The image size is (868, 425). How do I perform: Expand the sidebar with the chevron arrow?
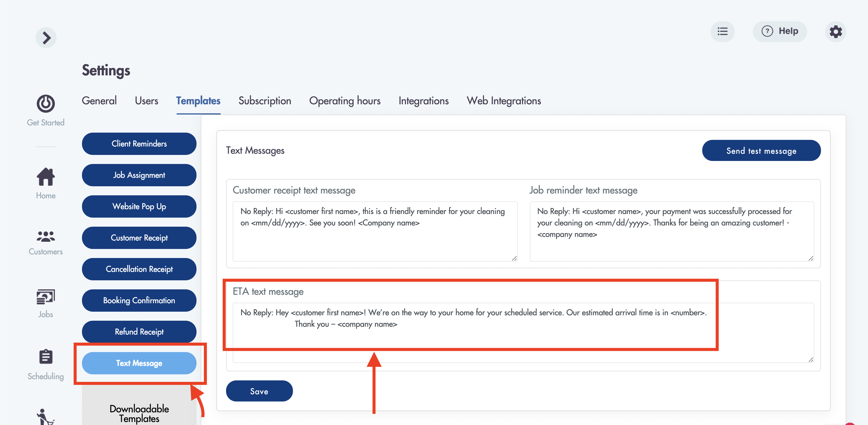coord(46,37)
